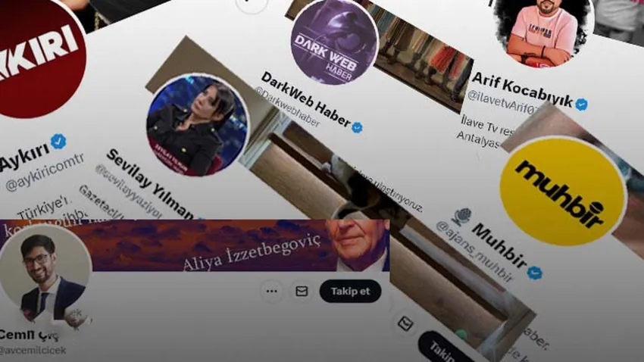Click the partially visible tilted Takip button
Screen dimensions: 644x362
tap(442, 348)
